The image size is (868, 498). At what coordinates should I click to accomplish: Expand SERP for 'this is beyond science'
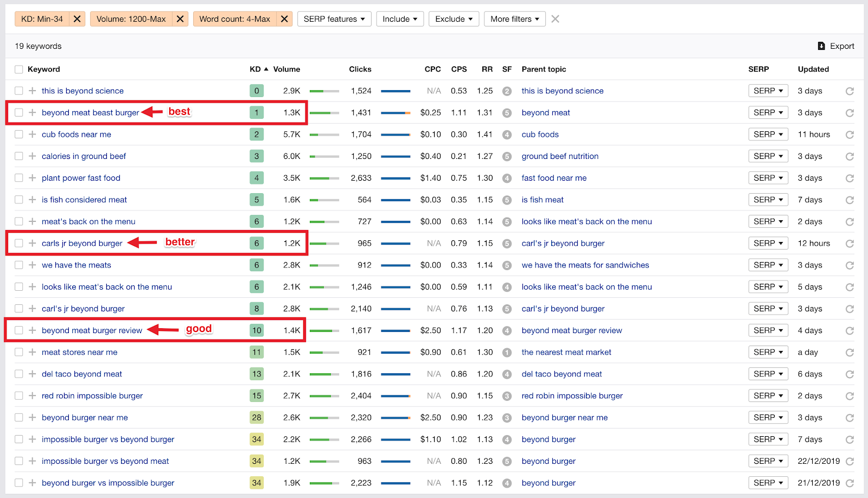coord(768,91)
